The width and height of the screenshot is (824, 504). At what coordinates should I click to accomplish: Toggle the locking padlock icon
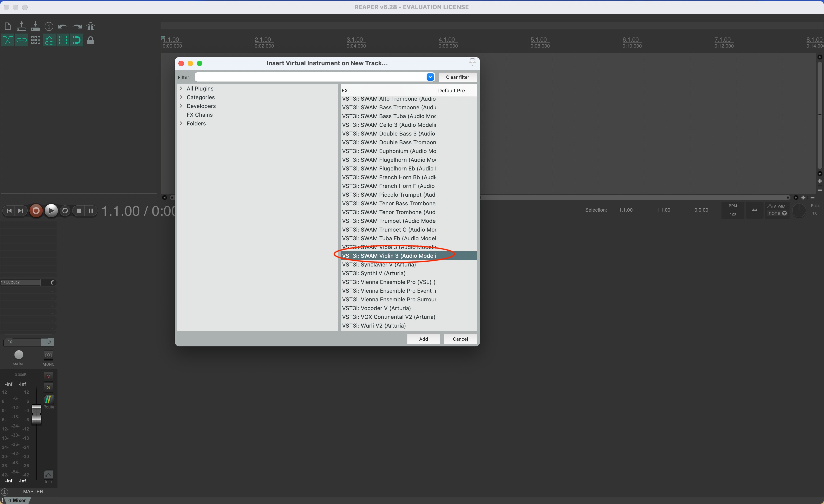coord(91,40)
